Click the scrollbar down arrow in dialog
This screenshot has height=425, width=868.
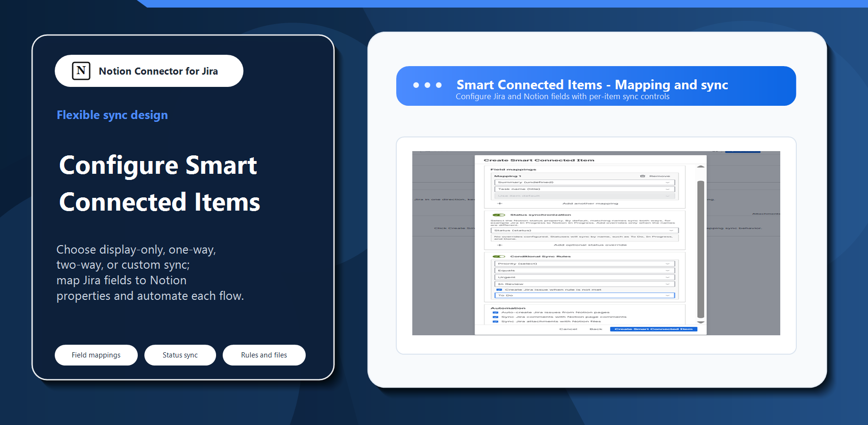pyautogui.click(x=701, y=322)
